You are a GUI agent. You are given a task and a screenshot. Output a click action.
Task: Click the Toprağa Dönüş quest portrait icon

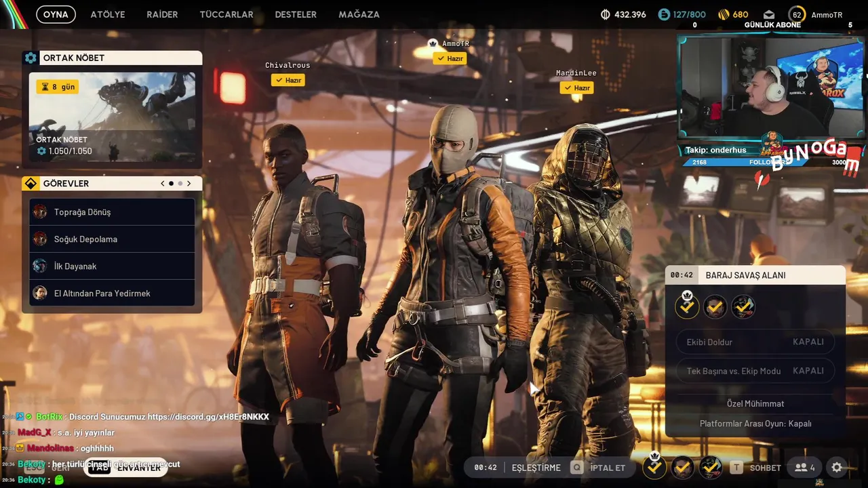coord(40,211)
